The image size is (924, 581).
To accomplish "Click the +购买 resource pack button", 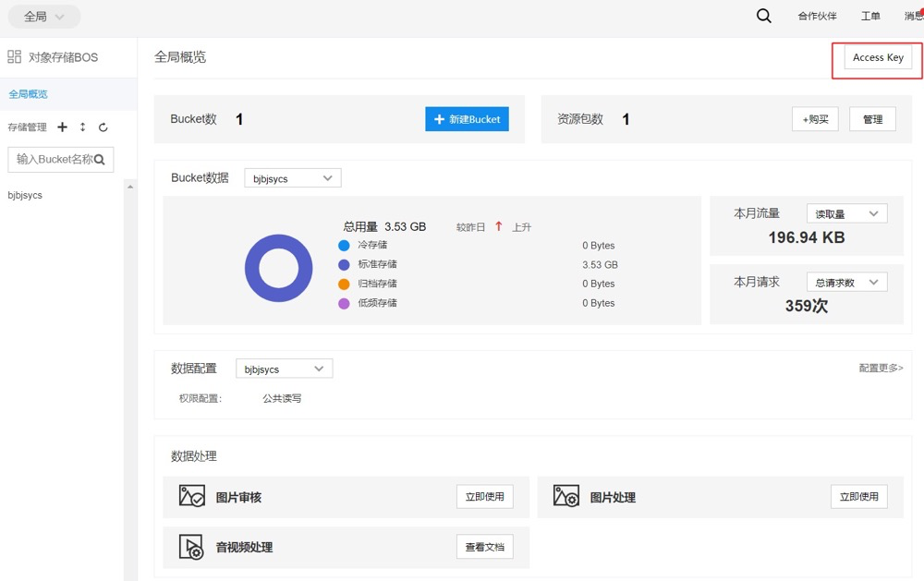I will pos(815,119).
